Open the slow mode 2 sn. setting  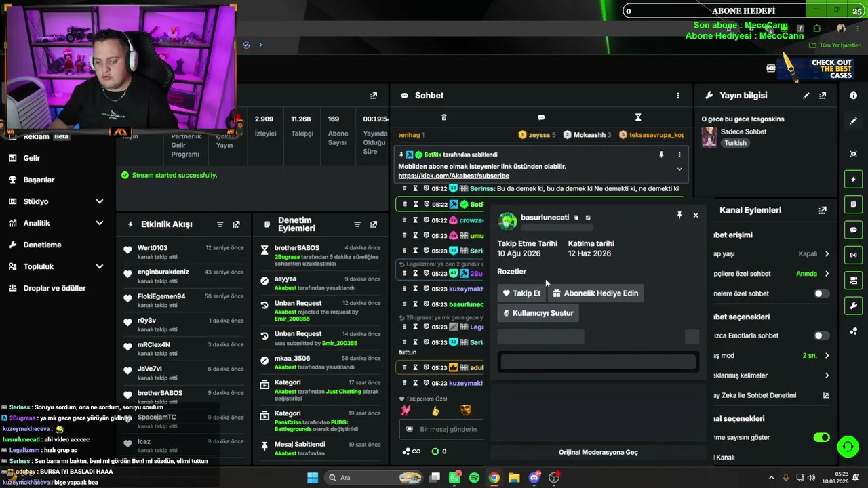pyautogui.click(x=816, y=355)
